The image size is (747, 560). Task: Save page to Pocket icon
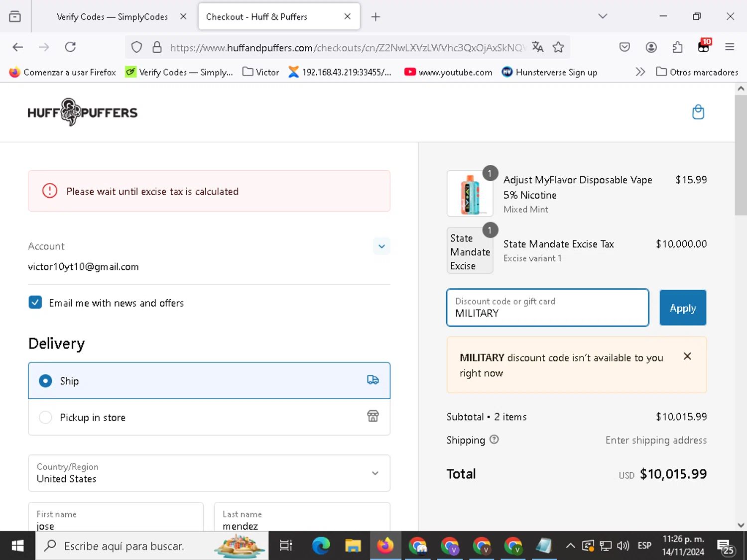click(624, 47)
